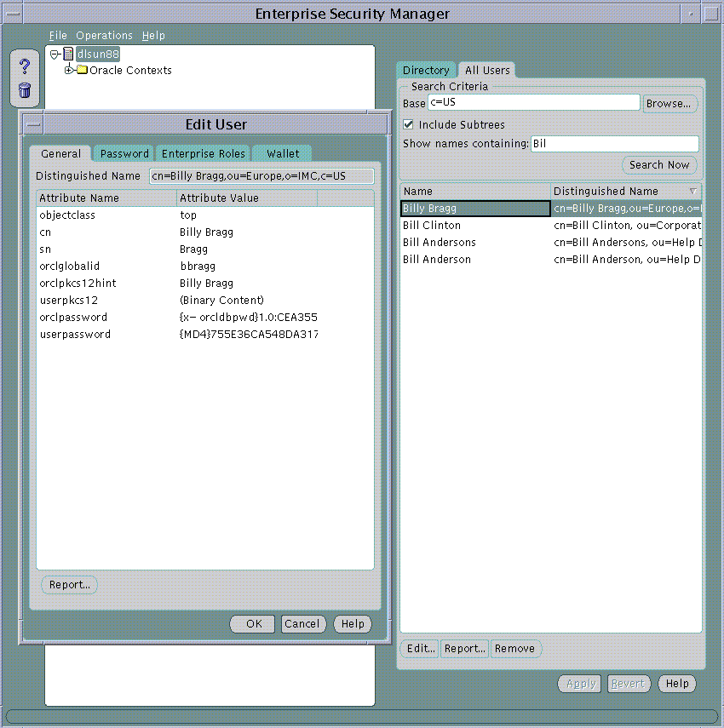Image resolution: width=724 pixels, height=728 pixels.
Task: Select the cn attribute row
Action: [x=204, y=232]
